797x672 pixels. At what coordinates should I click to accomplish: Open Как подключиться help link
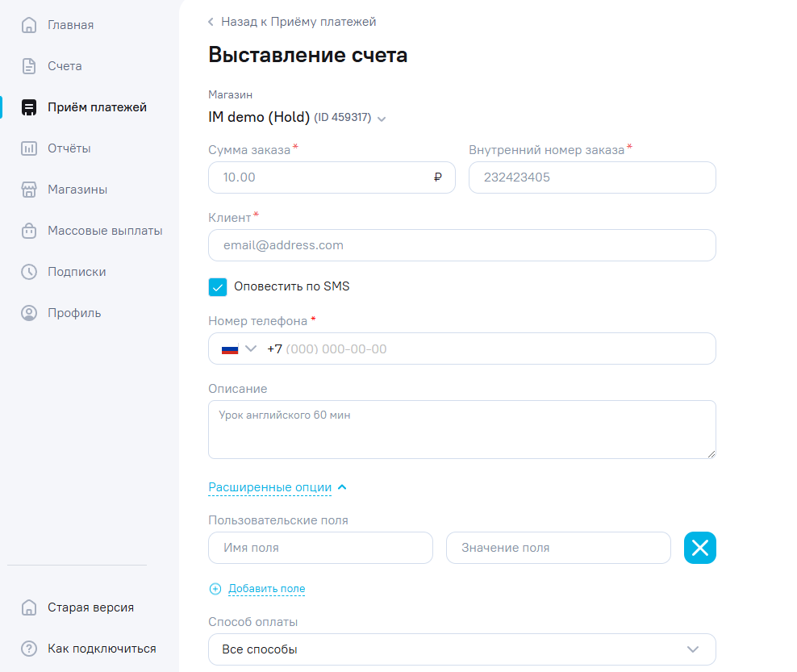point(102,649)
